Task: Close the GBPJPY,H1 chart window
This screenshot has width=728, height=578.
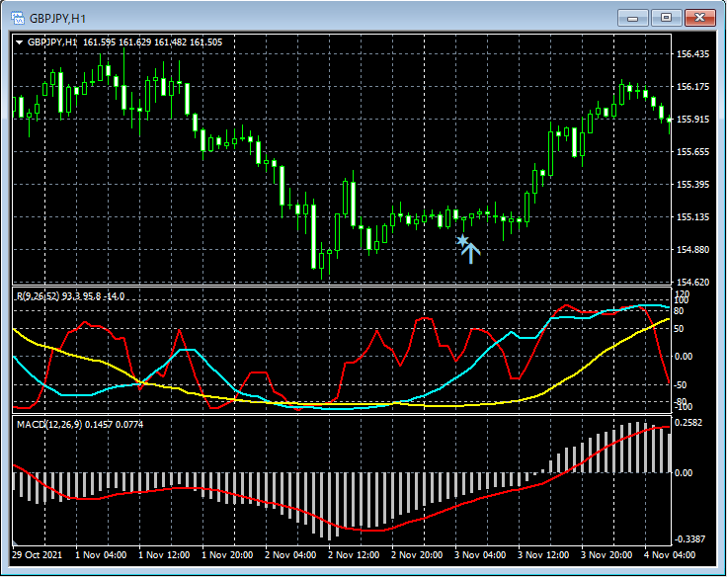Action: click(x=698, y=17)
